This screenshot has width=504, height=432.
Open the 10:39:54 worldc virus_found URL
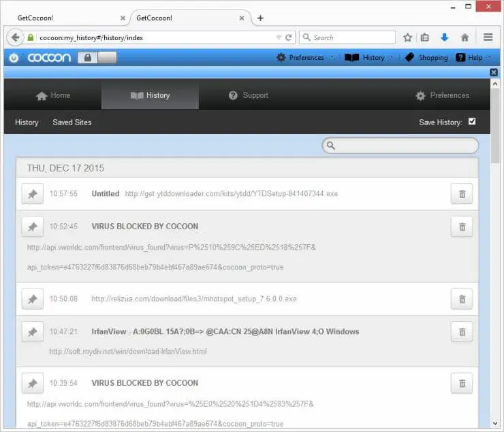[x=170, y=414]
